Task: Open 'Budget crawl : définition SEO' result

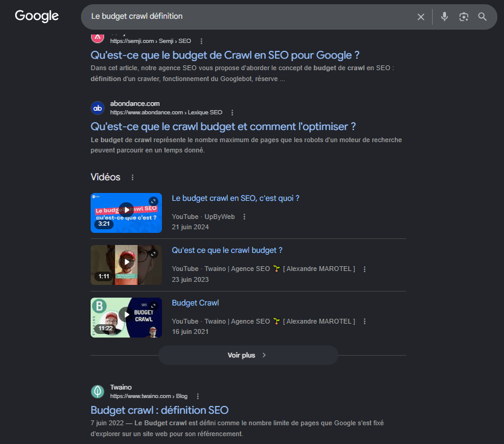Action: 160,410
